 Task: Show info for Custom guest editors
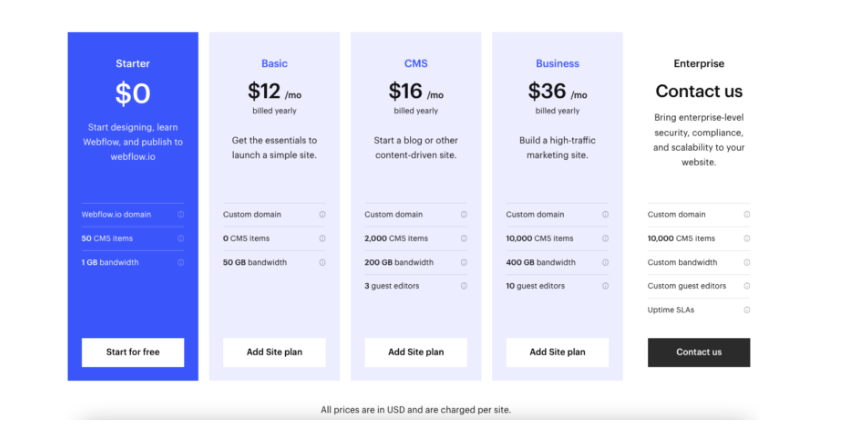[x=746, y=286]
